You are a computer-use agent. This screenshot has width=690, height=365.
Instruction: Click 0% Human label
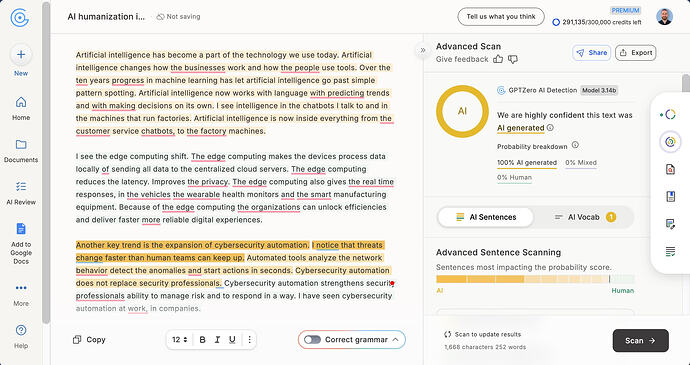click(514, 177)
